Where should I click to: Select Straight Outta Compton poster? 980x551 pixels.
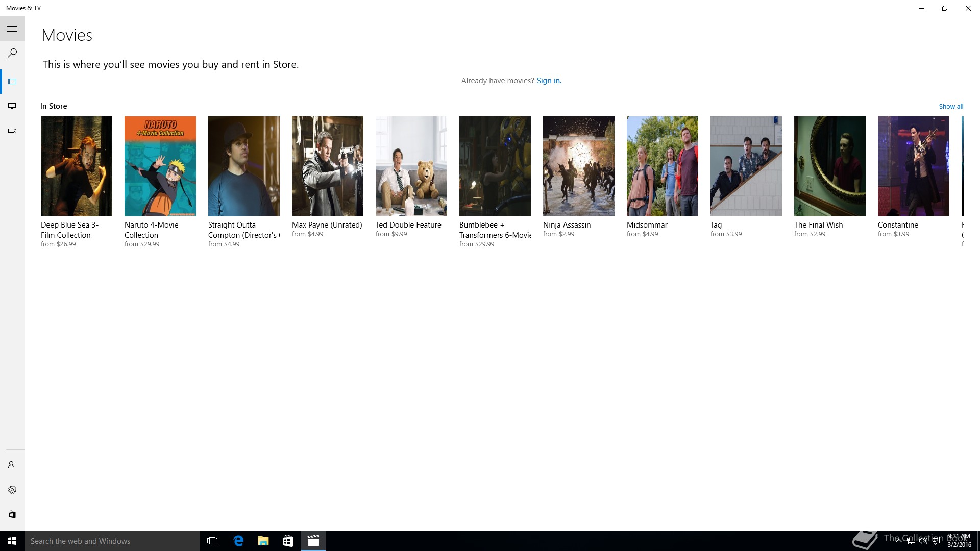point(244,166)
